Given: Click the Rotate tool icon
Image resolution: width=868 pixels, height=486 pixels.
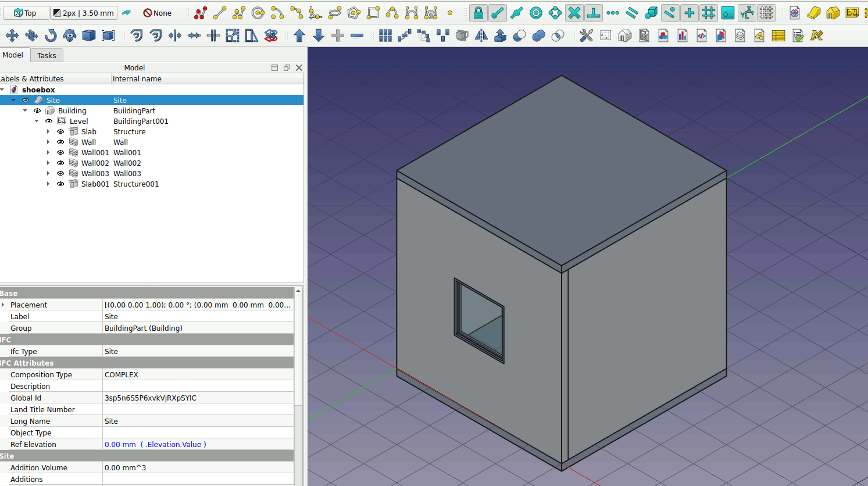Looking at the screenshot, I should (51, 36).
